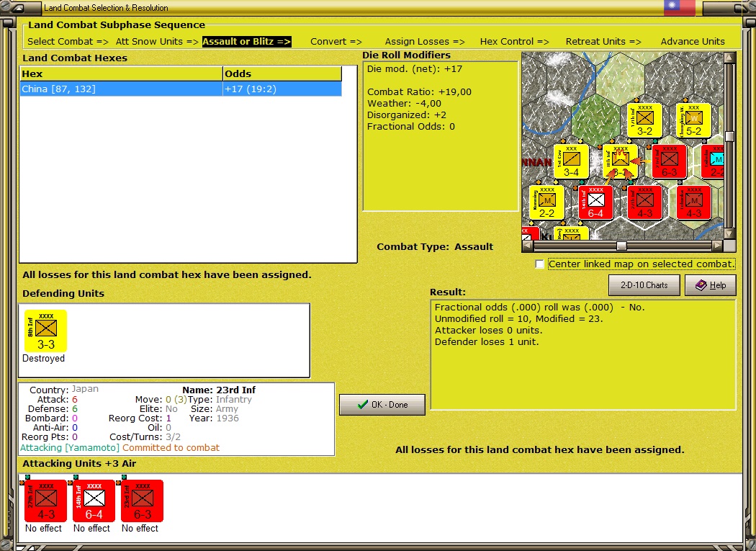Click the red 4-3 militia counter on map
The height and width of the screenshot is (551, 756).
click(x=693, y=202)
